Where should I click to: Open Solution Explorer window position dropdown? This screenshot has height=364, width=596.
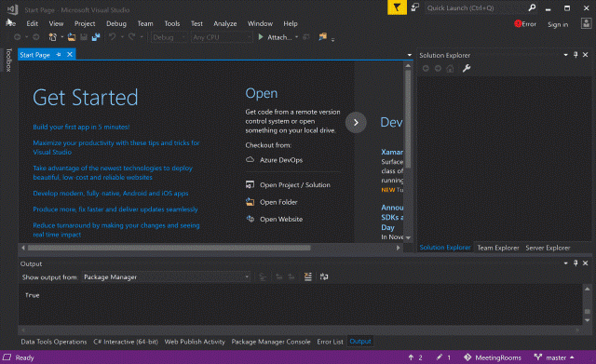[x=565, y=55]
